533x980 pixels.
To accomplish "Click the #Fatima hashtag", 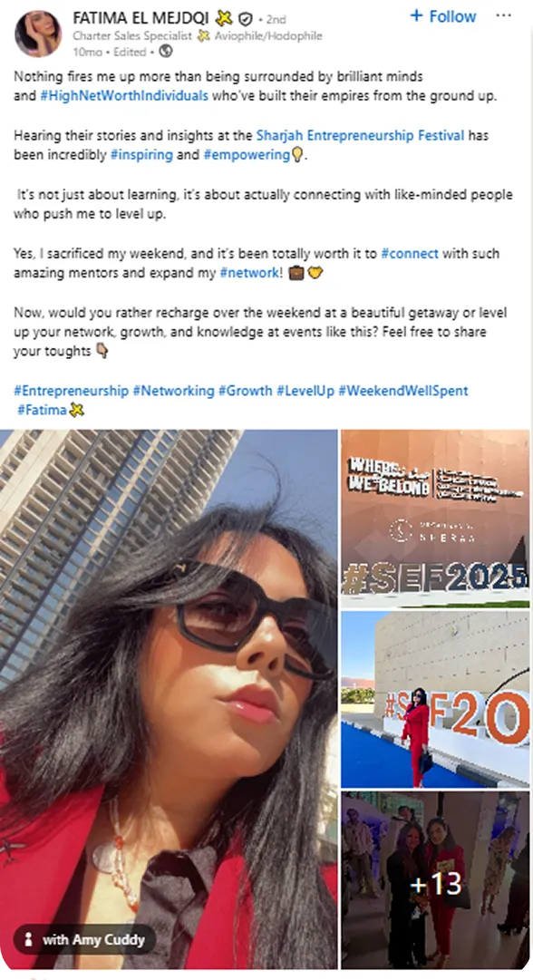I will click(42, 410).
